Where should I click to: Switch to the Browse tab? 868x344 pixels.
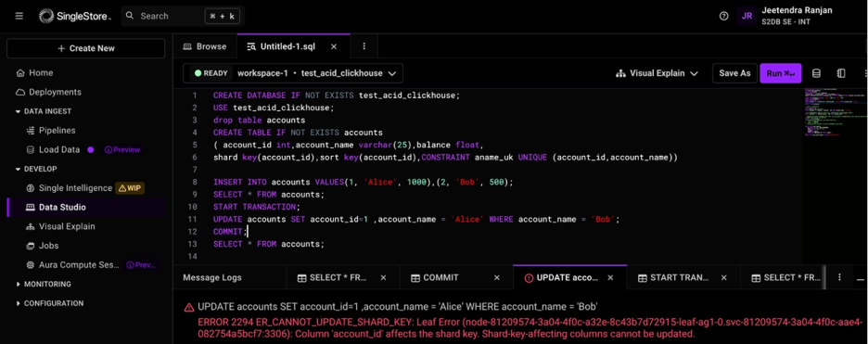click(205, 46)
